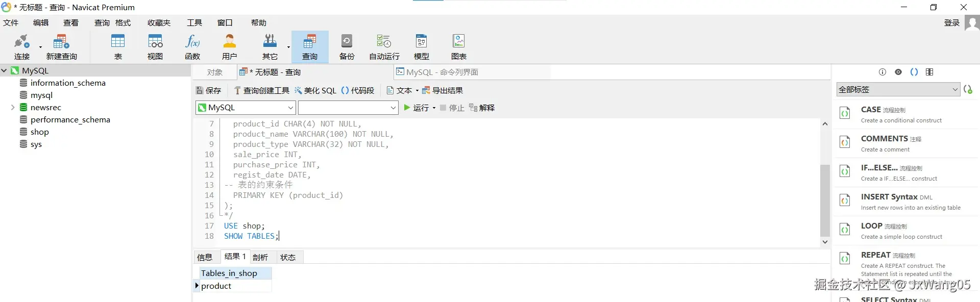This screenshot has width=980, height=302.
Task: Click 导出结果 to export results
Action: point(443,90)
